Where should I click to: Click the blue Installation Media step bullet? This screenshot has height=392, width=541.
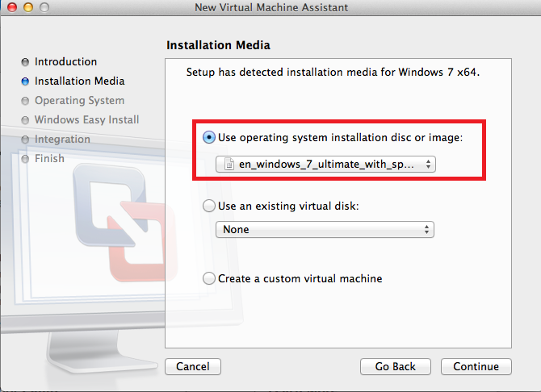point(26,81)
